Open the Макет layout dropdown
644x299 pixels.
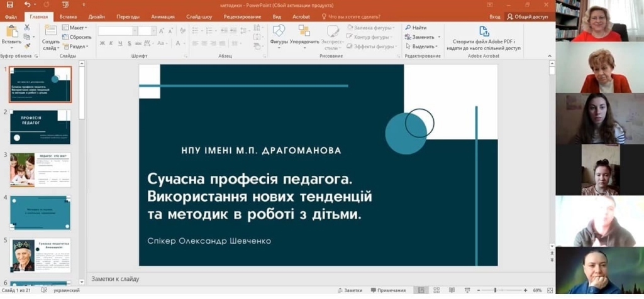(x=75, y=28)
